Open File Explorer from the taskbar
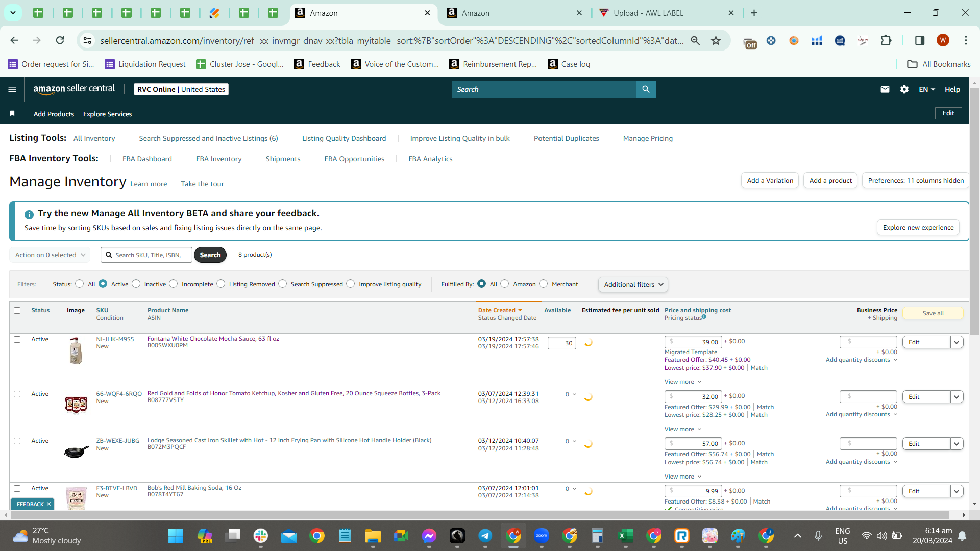Viewport: 980px width, 551px height. [373, 536]
